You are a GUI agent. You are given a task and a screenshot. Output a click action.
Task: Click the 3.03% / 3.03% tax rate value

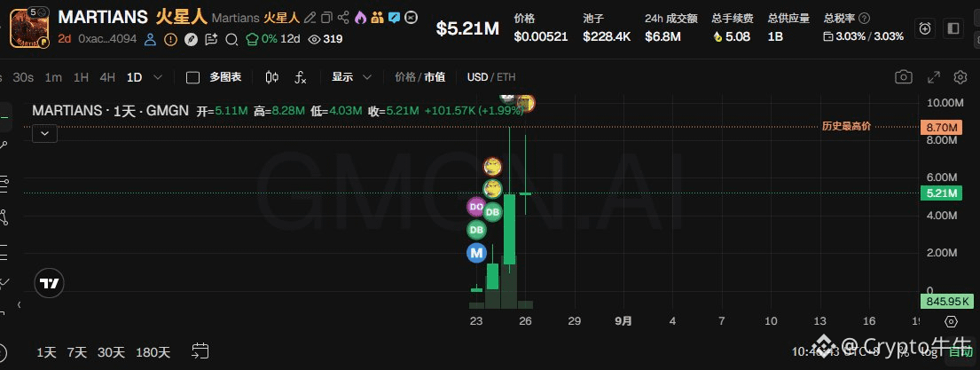tap(869, 37)
